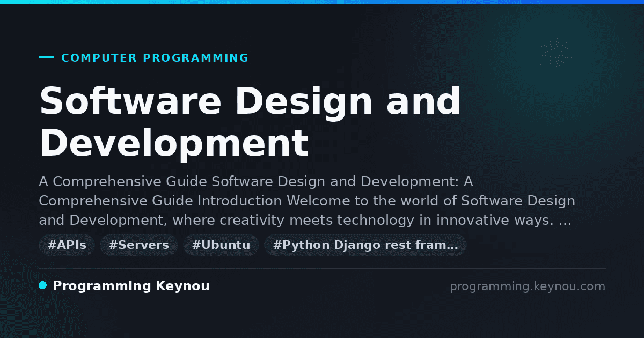The width and height of the screenshot is (644, 338).
Task: Select the COMPUTER PROGRAMMING category label
Action: pyautogui.click(x=155, y=58)
